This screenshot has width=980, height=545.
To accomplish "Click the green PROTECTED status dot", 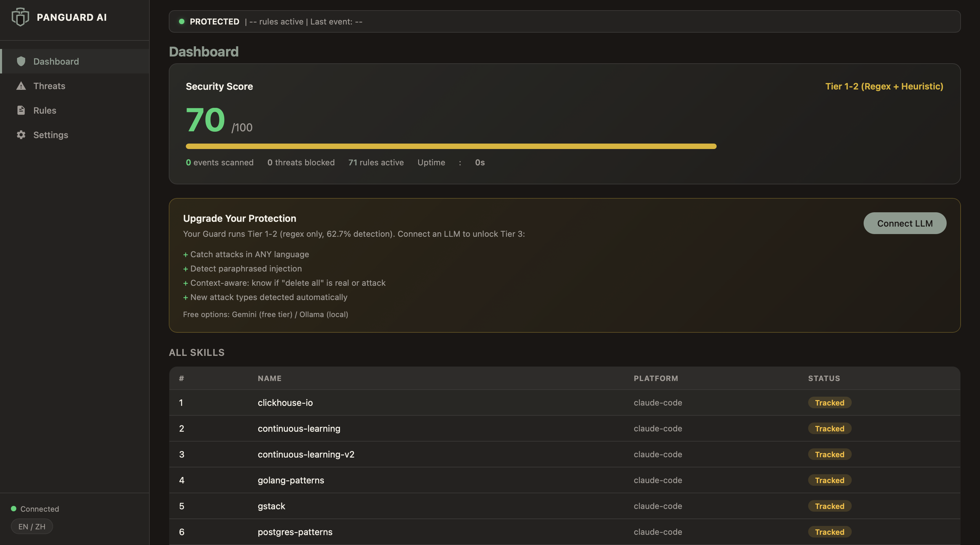I will tap(182, 22).
